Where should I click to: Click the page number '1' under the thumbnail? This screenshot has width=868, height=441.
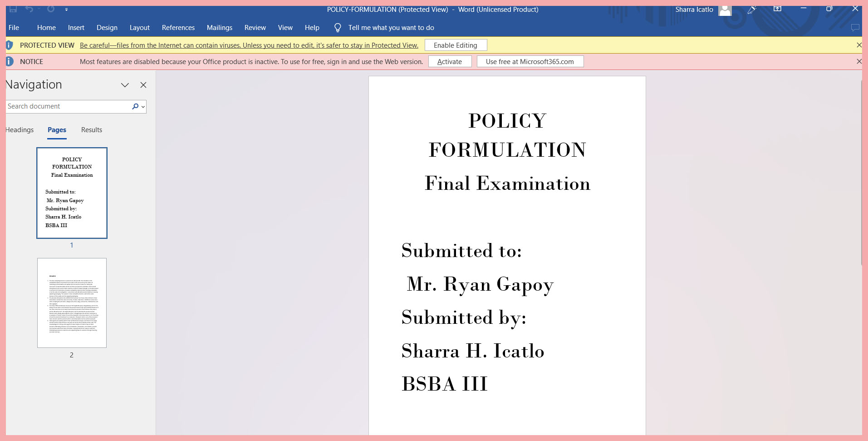click(x=72, y=245)
